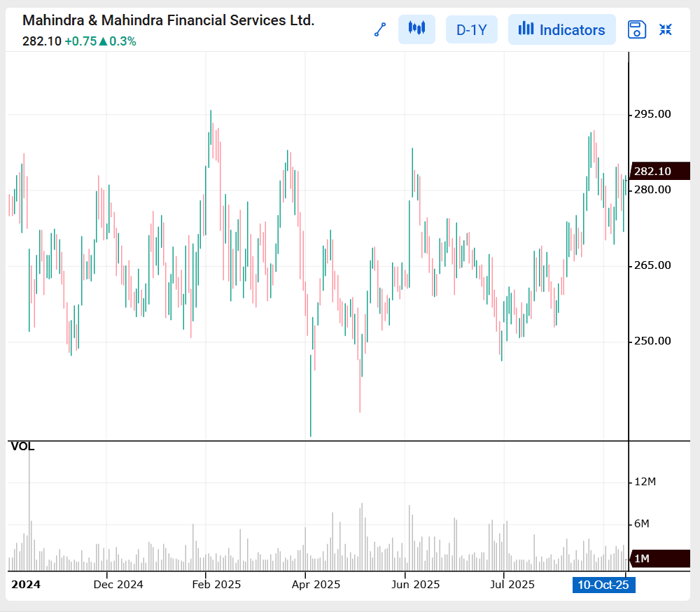
Task: Click the 10-Oct-25 date marker
Action: pyautogui.click(x=603, y=585)
